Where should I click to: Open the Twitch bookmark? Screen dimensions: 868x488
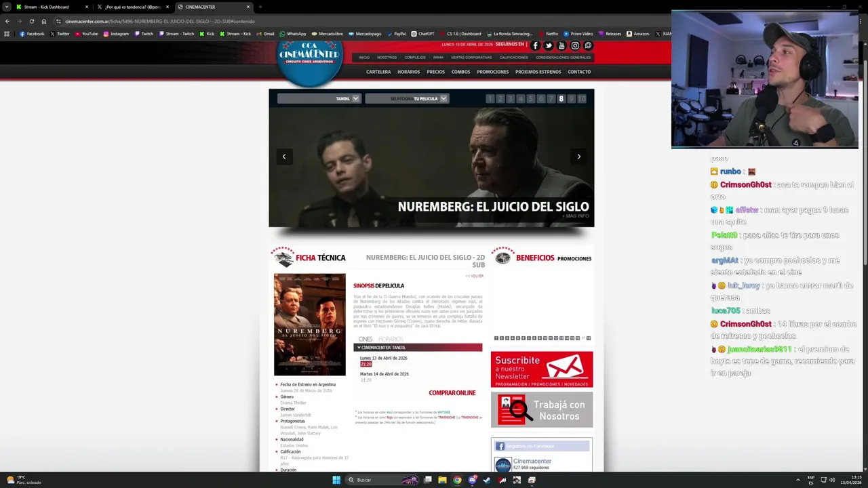pos(144,34)
